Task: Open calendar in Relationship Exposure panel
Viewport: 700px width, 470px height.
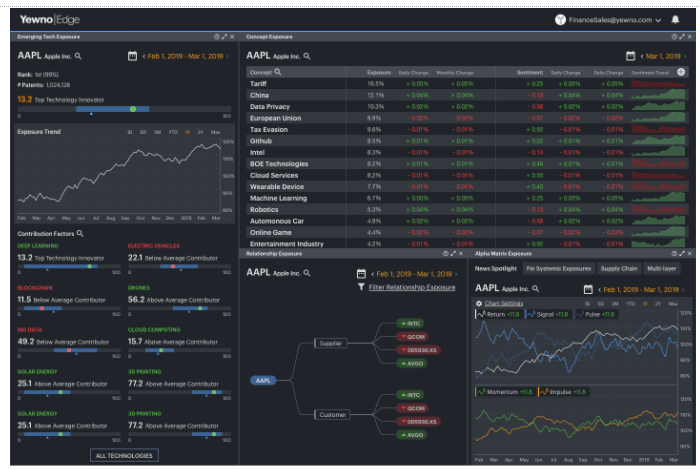Action: 361,274
